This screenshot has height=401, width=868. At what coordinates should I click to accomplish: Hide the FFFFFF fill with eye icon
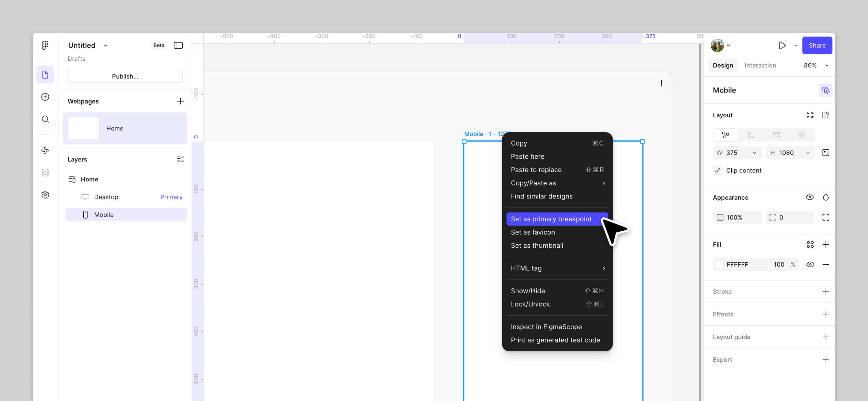coord(810,264)
